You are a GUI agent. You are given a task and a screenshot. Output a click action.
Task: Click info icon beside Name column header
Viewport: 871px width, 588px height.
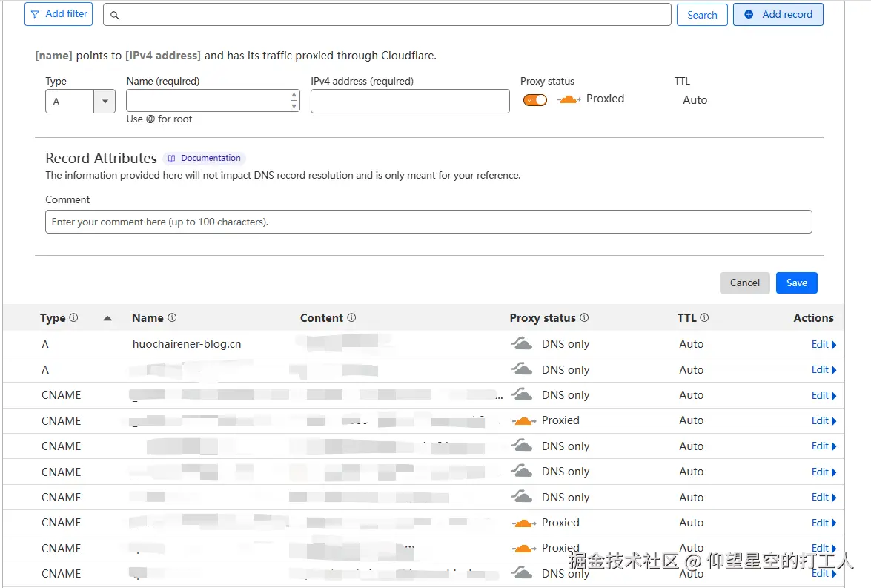[x=172, y=317]
